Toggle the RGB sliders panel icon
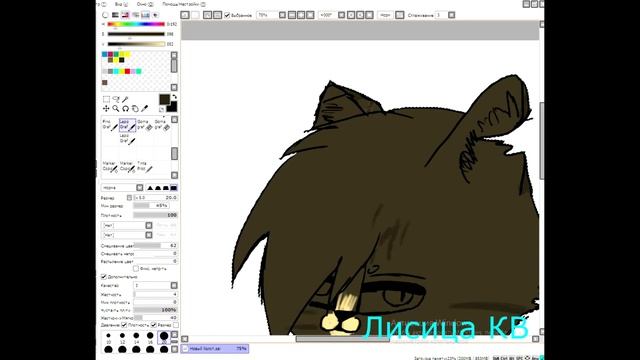This screenshot has height=360, width=640. (x=116, y=15)
